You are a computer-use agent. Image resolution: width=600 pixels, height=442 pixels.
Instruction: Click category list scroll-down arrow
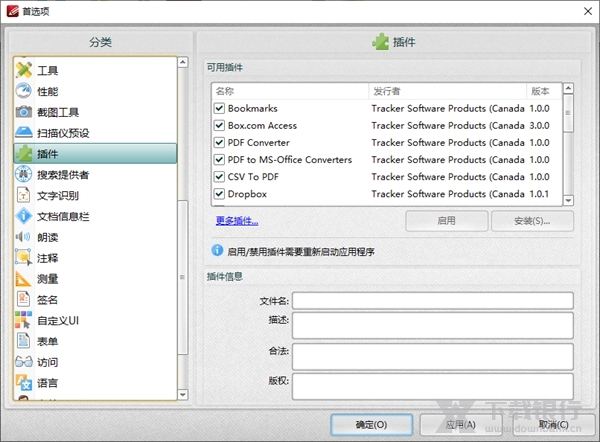pyautogui.click(x=183, y=395)
